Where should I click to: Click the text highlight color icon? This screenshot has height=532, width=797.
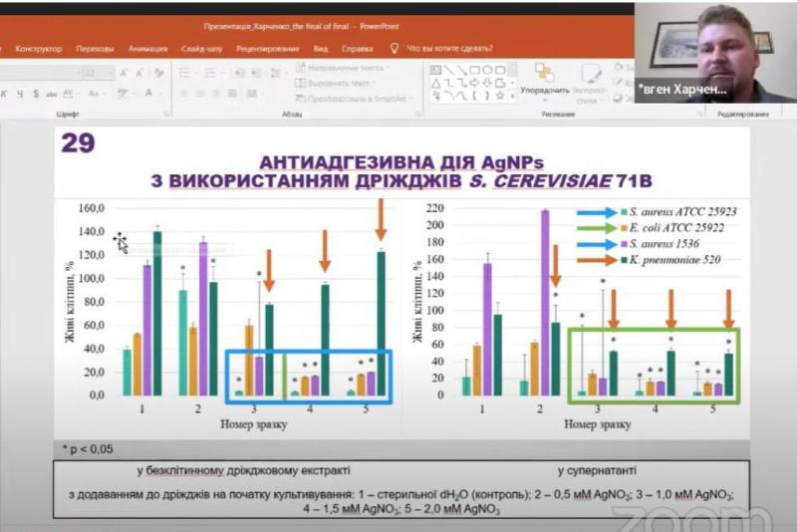click(x=122, y=93)
